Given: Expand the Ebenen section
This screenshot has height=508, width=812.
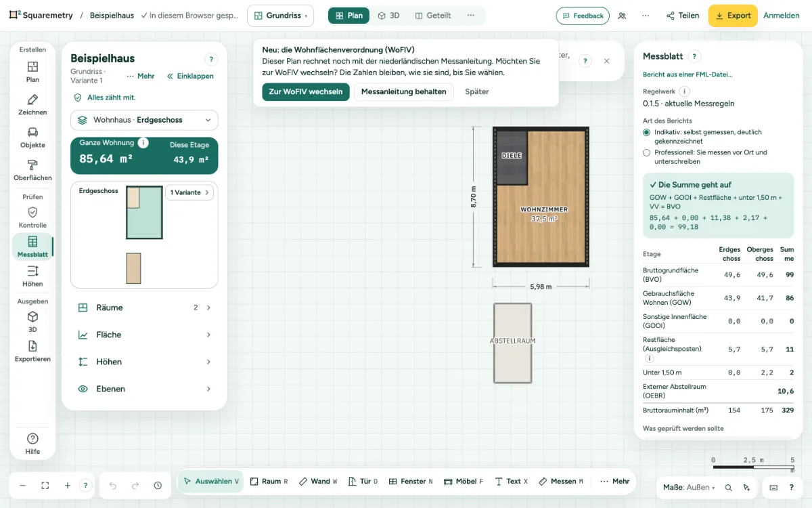Looking at the screenshot, I should (x=144, y=389).
